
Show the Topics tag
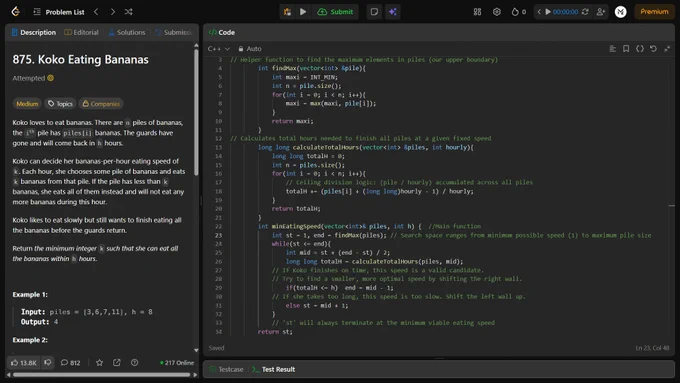(60, 104)
